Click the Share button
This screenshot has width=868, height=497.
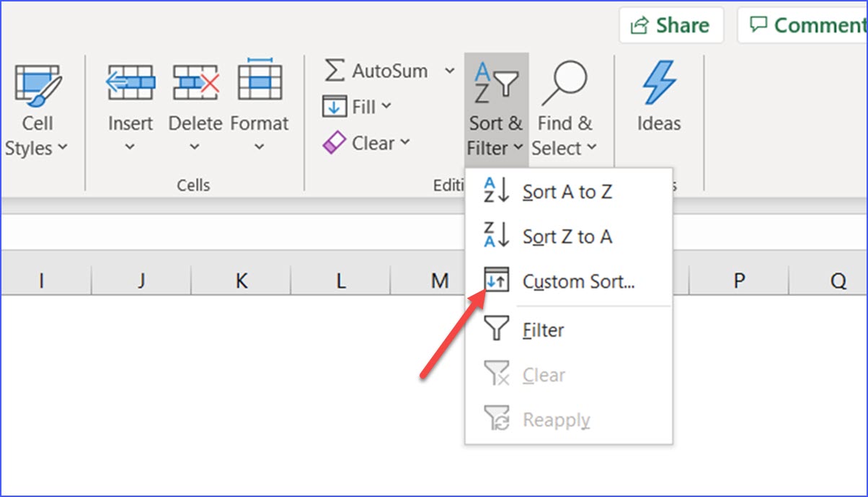pos(670,25)
